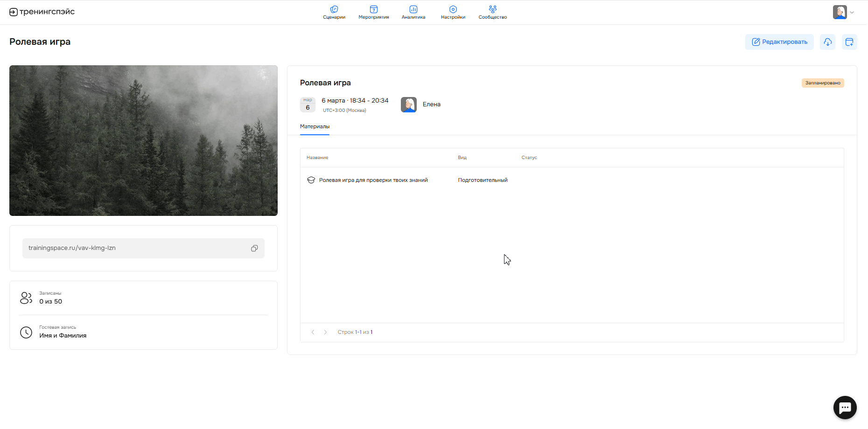Click the add-to-calendar icon button
The height and width of the screenshot is (429, 868).
coord(849,42)
